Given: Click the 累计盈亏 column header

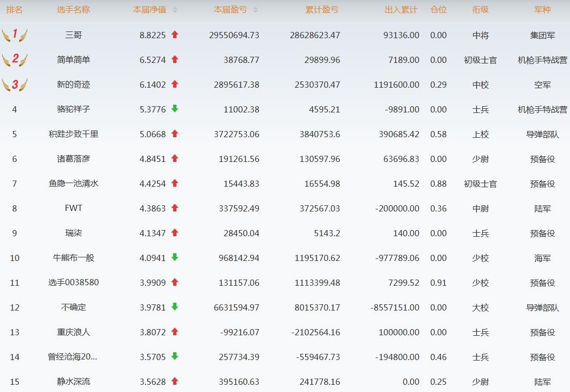Looking at the screenshot, I should pos(322,10).
